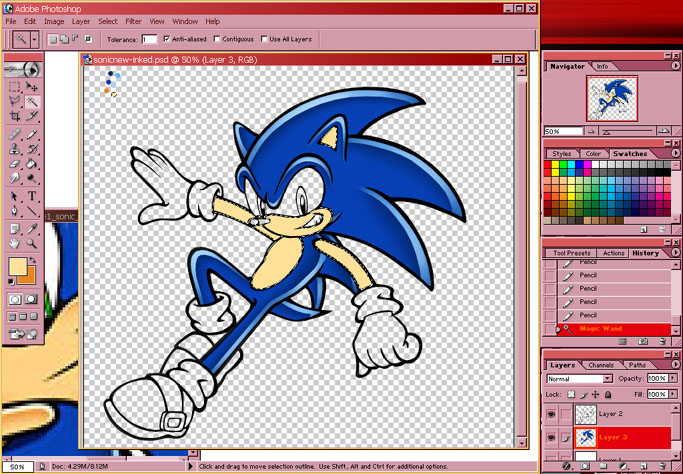The image size is (683, 474).
Task: Select the Magic Wand tool in toolbox
Action: tap(31, 101)
